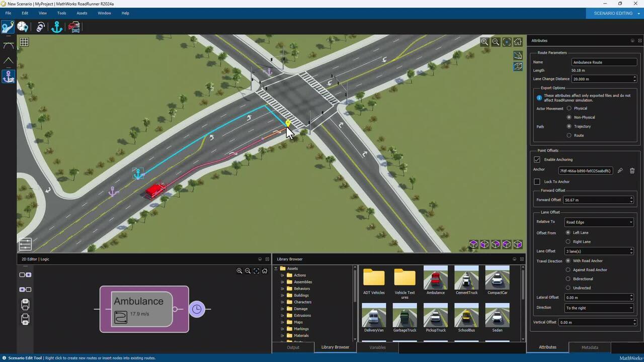The width and height of the screenshot is (644, 362).
Task: Open the SCENARIO EDITING mode selector
Action: click(x=615, y=13)
